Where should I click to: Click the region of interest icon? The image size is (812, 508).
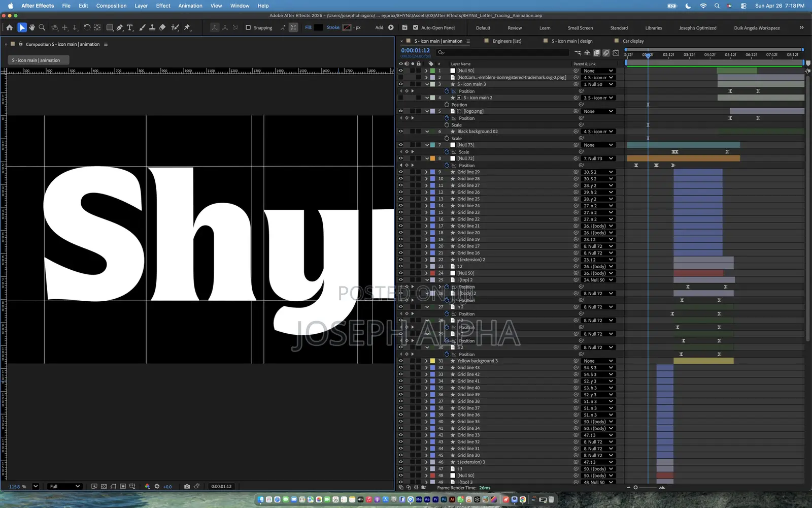(x=123, y=486)
